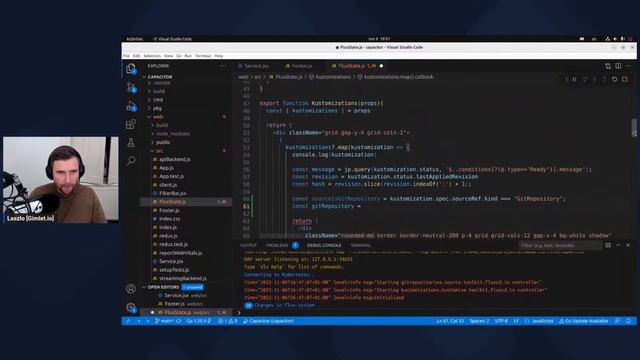Switch to the Footer.js editor tab
The width and height of the screenshot is (640, 360).
click(x=302, y=66)
